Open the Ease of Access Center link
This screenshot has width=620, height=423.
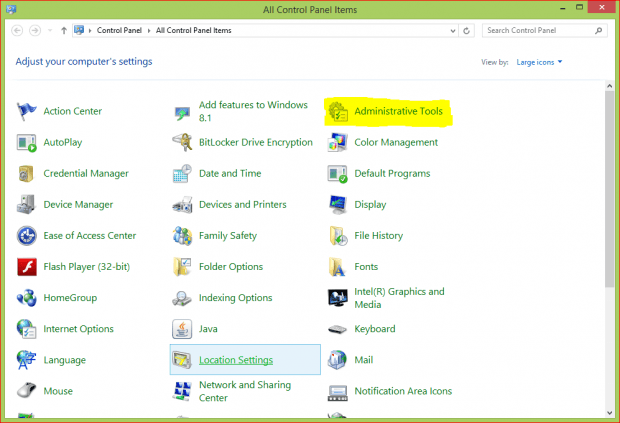(90, 236)
